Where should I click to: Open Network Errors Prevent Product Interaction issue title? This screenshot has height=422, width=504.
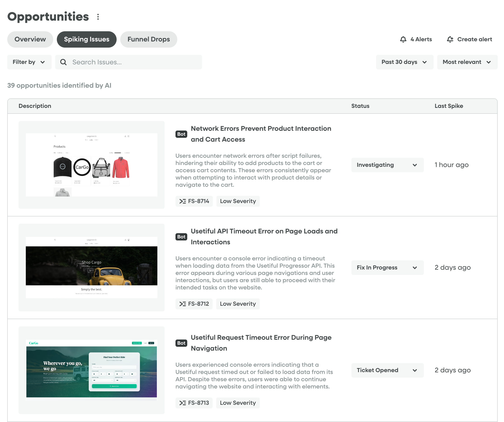(x=261, y=134)
